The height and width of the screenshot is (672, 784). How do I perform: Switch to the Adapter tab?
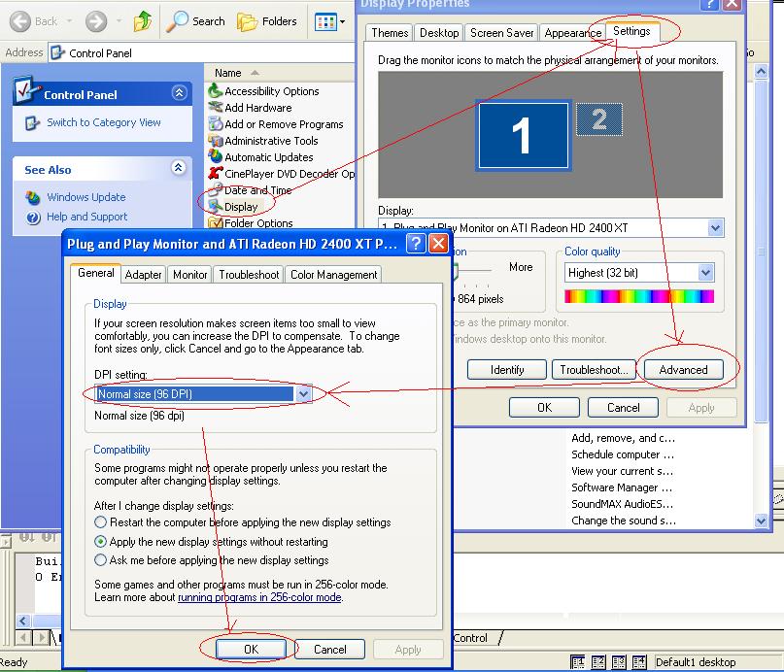pyautogui.click(x=143, y=274)
